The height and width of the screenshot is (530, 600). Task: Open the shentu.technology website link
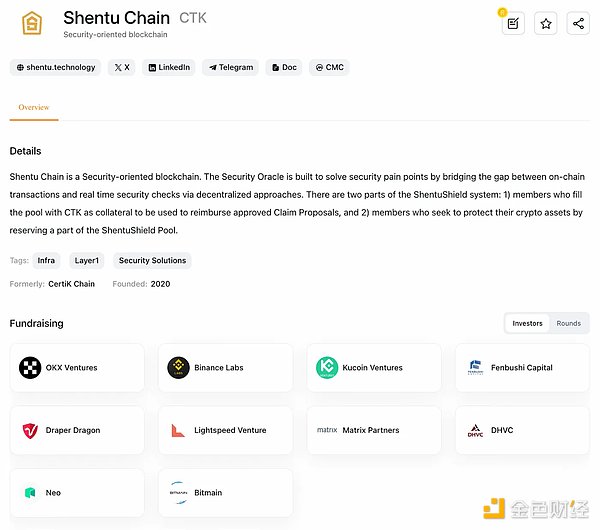[x=56, y=68]
